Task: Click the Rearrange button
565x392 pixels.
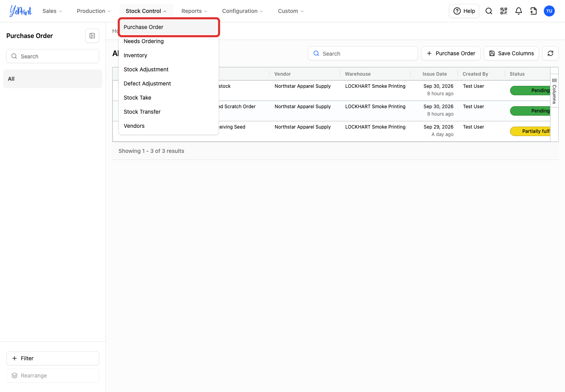Action: point(53,376)
